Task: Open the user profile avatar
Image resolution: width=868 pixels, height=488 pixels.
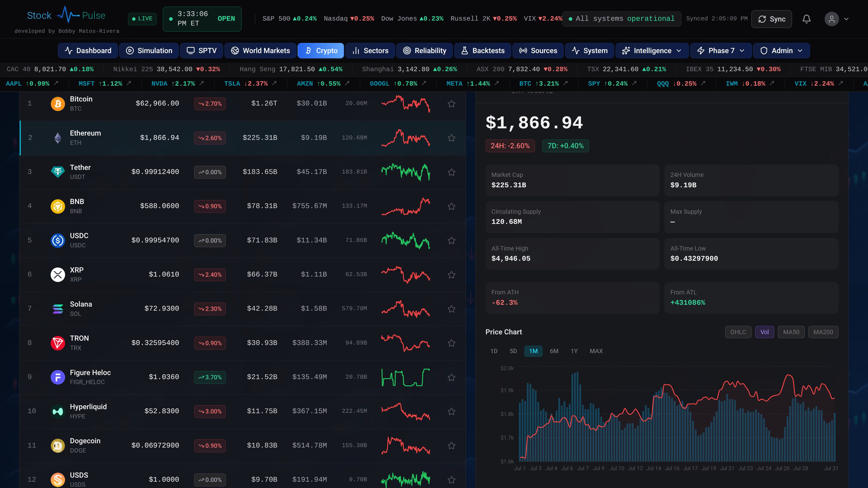Action: [x=831, y=19]
